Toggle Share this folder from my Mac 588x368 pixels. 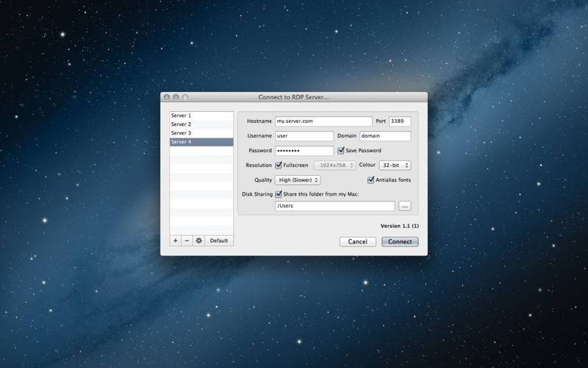pyautogui.click(x=279, y=194)
